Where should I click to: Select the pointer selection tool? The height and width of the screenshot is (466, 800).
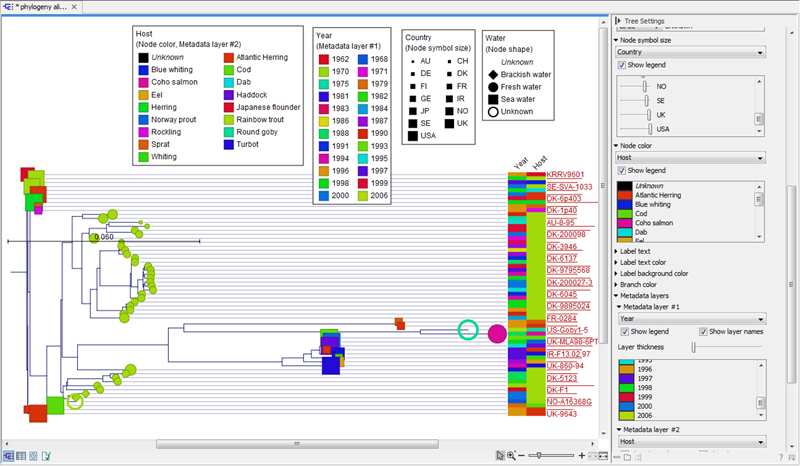click(x=502, y=456)
